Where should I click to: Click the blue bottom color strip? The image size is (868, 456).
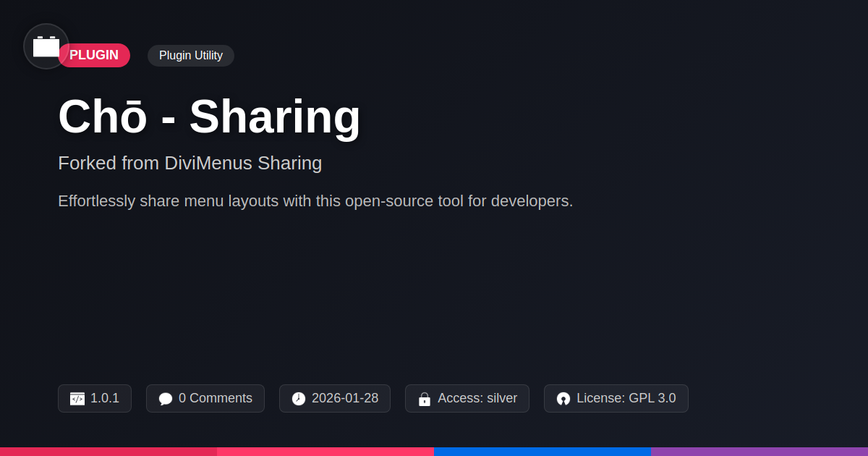point(542,451)
